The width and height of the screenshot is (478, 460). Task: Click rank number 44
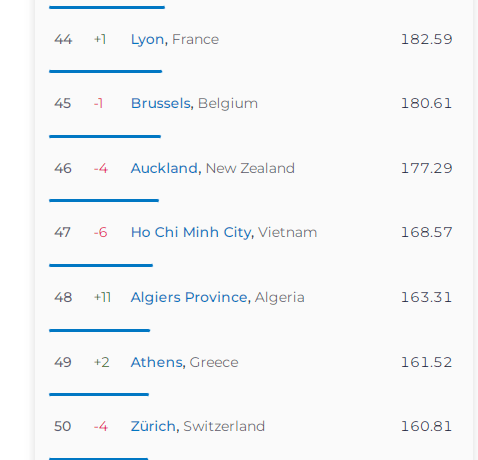pyautogui.click(x=63, y=39)
